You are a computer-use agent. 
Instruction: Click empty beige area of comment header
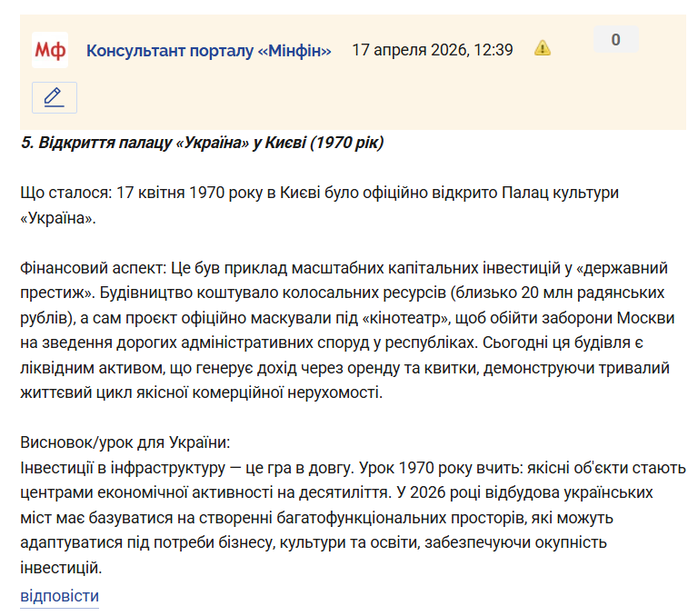click(x=364, y=100)
